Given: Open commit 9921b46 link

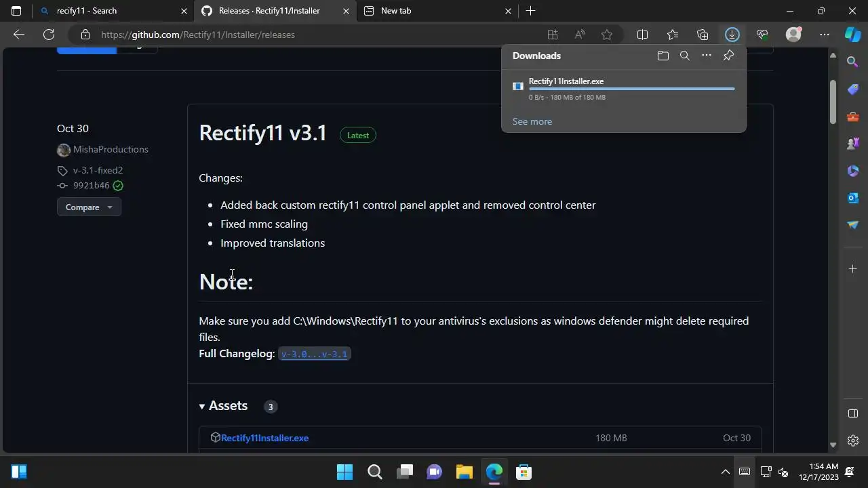Looking at the screenshot, I should pos(91,186).
